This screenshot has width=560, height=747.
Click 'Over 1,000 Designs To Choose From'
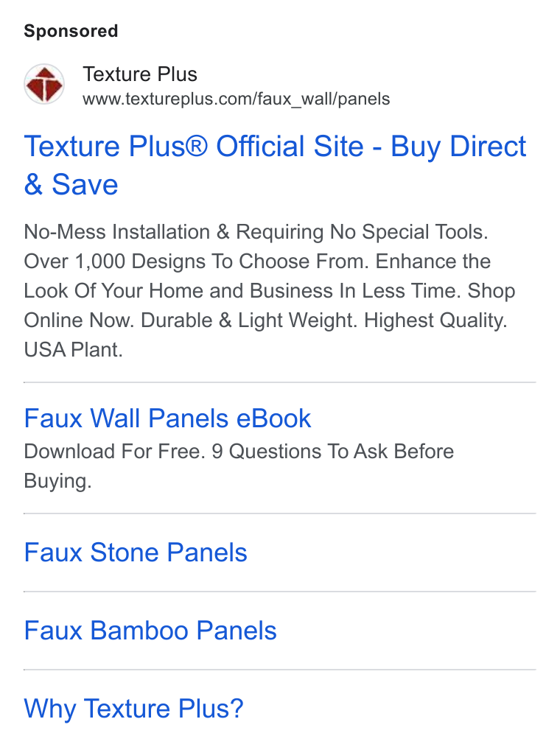[x=196, y=261]
